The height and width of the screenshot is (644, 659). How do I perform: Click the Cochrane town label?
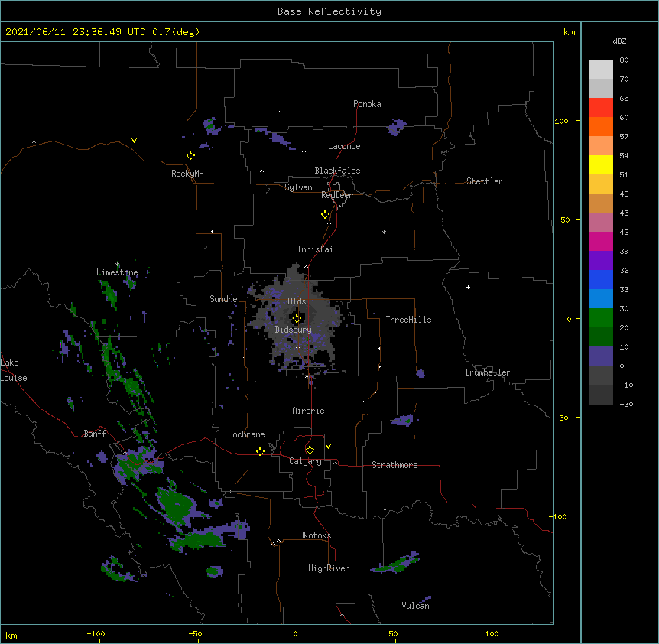click(246, 434)
